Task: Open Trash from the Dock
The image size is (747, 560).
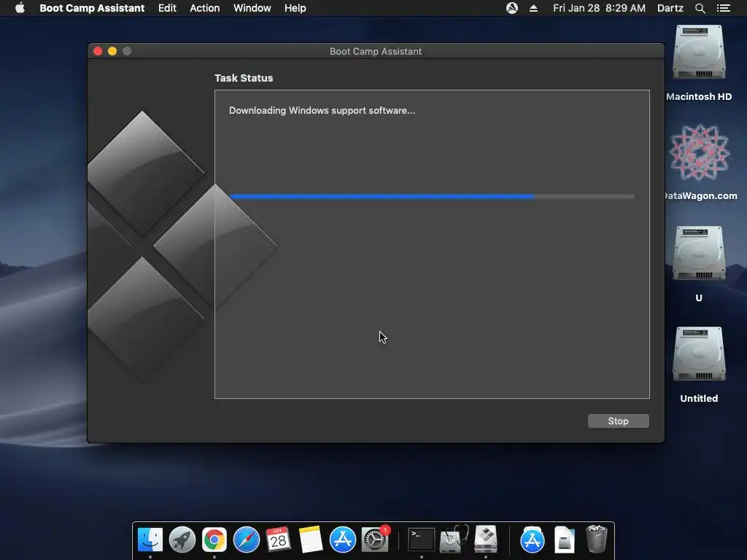Action: [596, 539]
